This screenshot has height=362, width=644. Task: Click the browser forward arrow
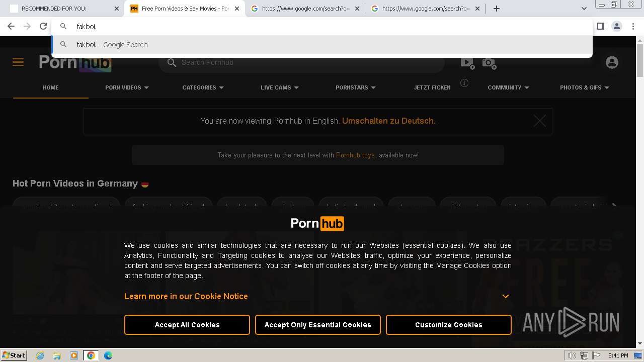pos(27,26)
